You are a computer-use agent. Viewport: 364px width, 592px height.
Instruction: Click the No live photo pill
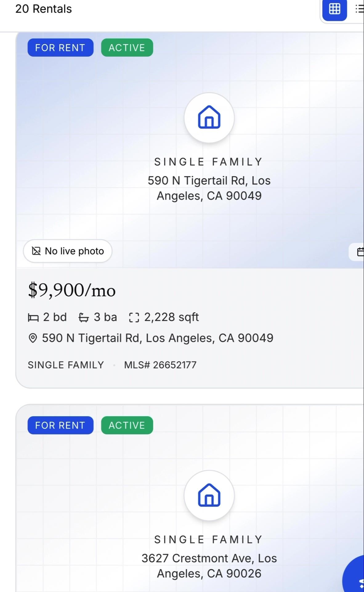pos(68,251)
